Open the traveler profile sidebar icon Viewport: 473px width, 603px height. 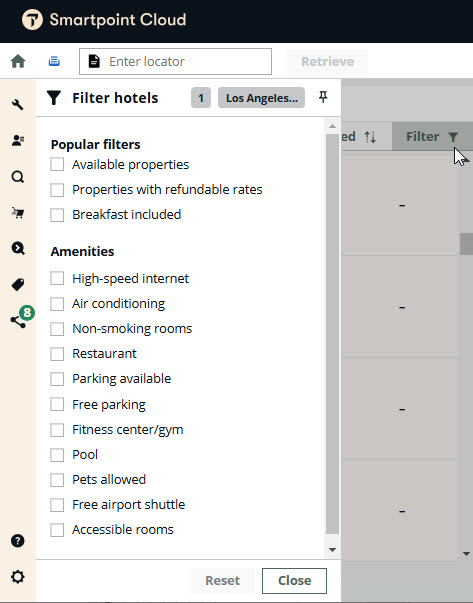click(18, 140)
